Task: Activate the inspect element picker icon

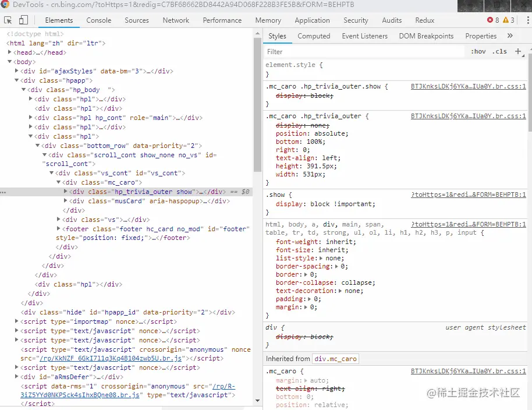Action: 8,20
